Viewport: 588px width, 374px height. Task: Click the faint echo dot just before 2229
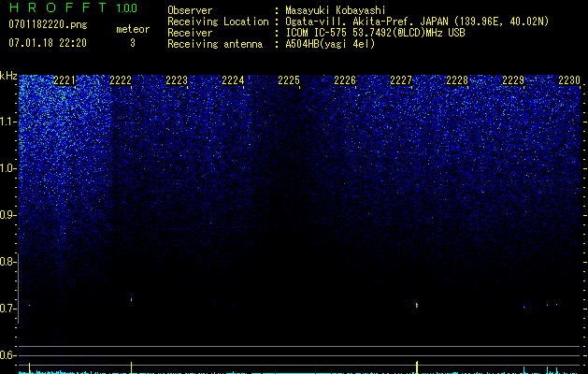[x=523, y=306]
